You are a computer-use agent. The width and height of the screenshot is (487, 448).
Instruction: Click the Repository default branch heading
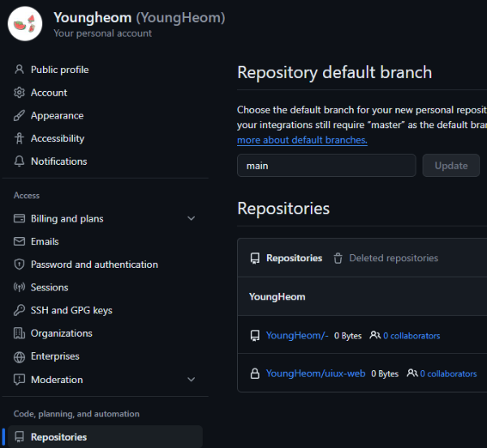tap(334, 72)
